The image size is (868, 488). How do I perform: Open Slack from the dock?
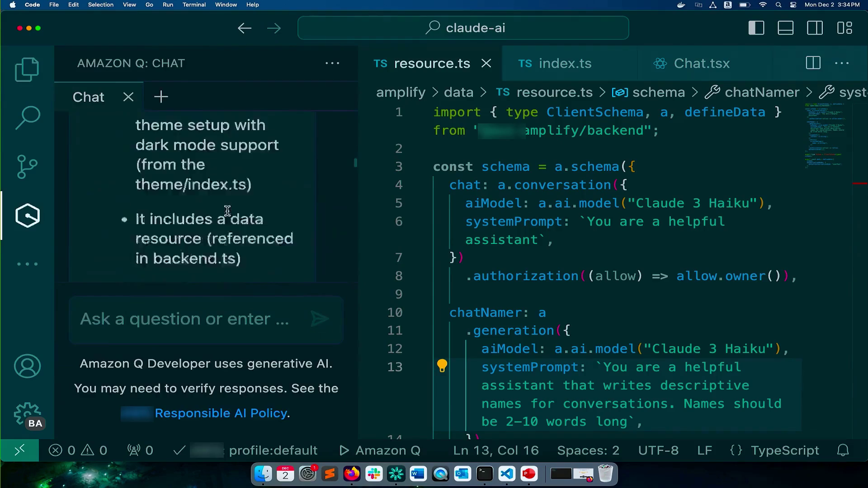pos(374,474)
